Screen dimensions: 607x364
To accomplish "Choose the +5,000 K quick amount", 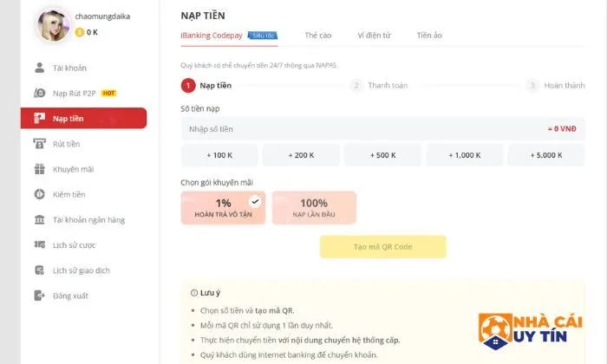I will [x=546, y=155].
